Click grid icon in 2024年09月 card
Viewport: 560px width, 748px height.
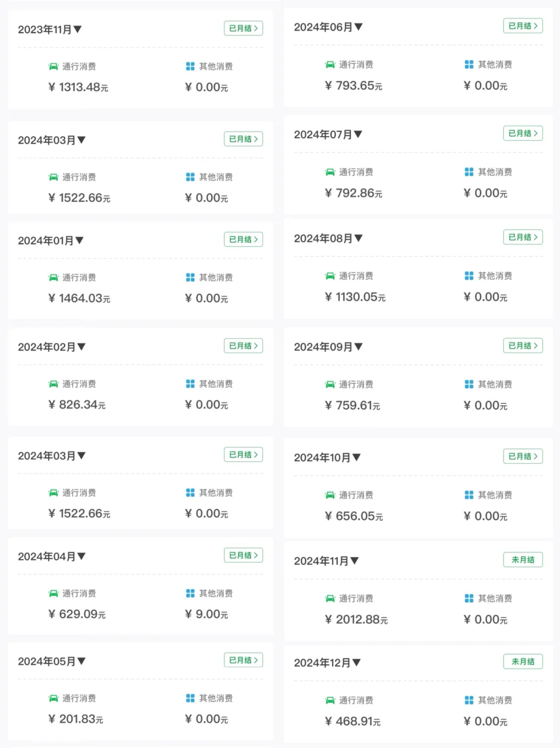tap(469, 384)
